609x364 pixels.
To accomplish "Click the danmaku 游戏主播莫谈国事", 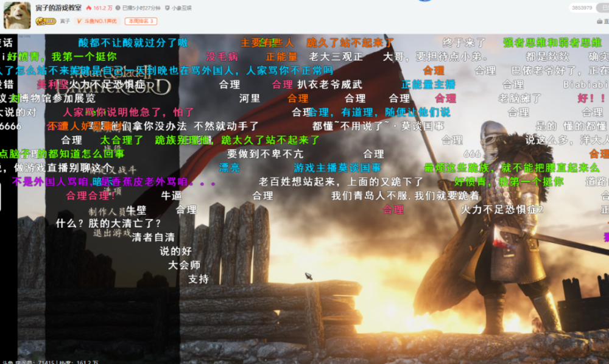I will 337,167.
